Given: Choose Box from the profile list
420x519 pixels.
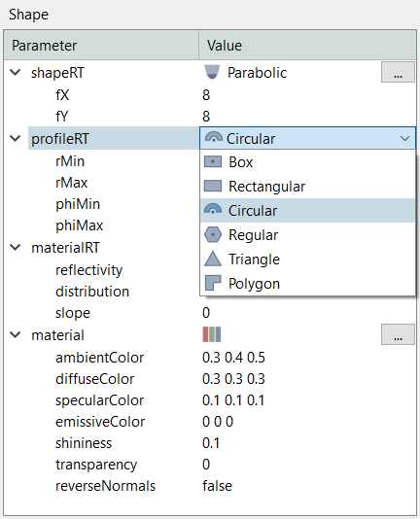Looking at the screenshot, I should 307,162.
